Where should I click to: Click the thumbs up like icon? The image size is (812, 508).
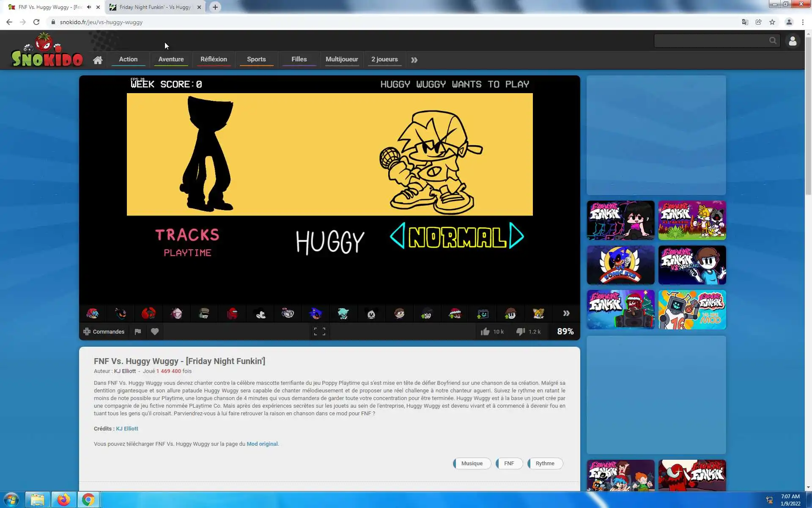click(x=485, y=331)
